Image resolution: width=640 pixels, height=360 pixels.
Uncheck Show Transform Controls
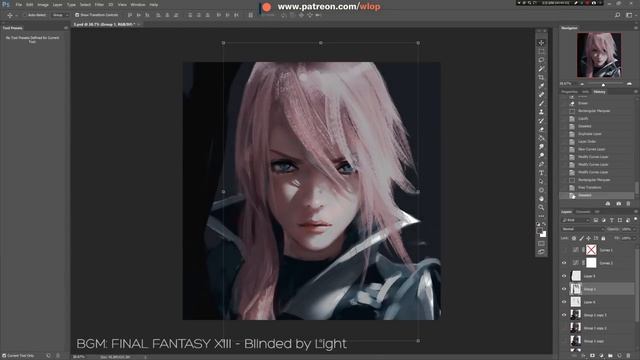[x=77, y=15]
